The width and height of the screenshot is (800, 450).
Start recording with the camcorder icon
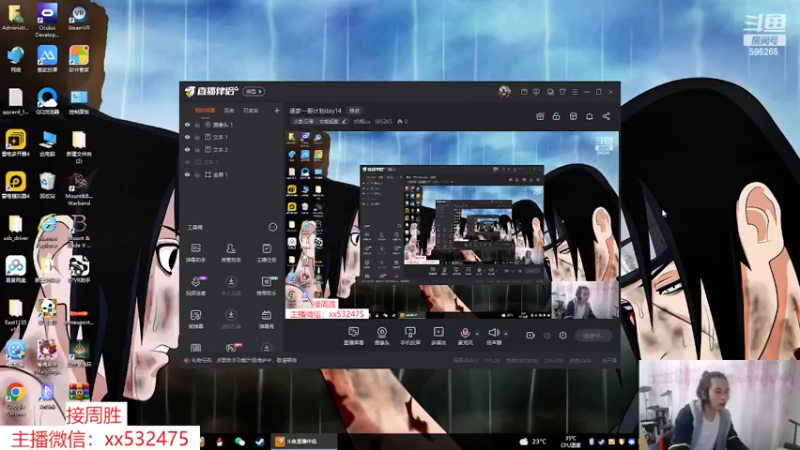pos(530,335)
